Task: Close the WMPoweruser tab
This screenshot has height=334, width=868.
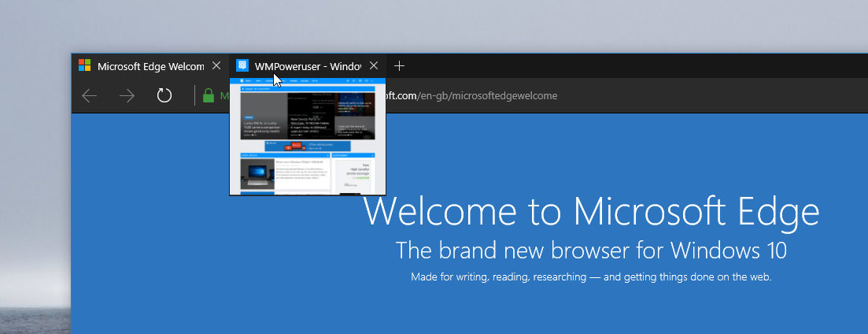Action: (374, 66)
